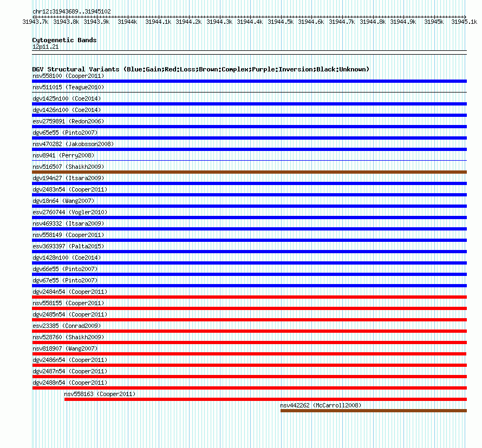Click dgv18n64 (Wang2007) label
The image size is (482, 448).
tap(63, 201)
